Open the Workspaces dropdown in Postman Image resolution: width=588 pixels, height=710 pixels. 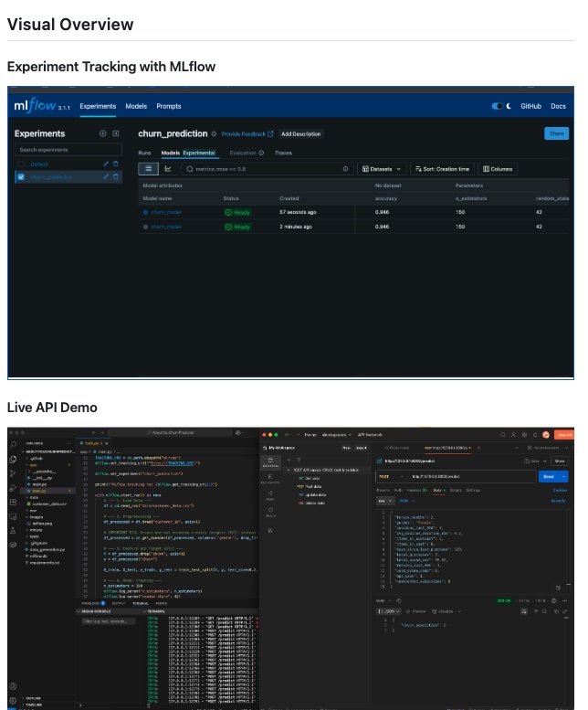(337, 435)
